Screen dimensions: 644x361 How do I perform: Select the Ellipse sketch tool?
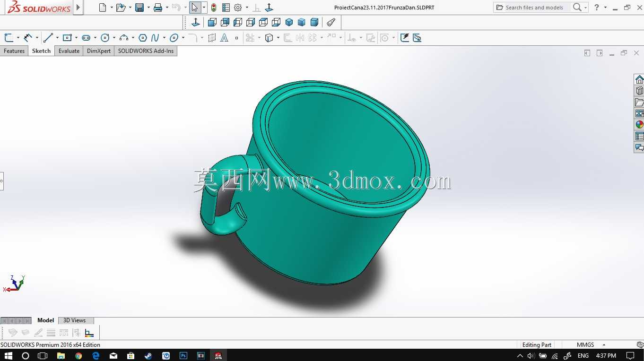pyautogui.click(x=174, y=38)
